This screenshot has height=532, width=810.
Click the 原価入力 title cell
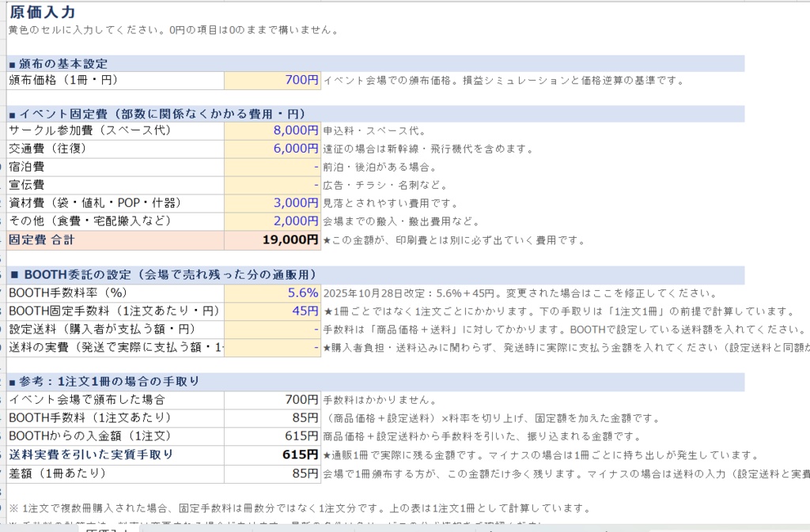click(43, 12)
